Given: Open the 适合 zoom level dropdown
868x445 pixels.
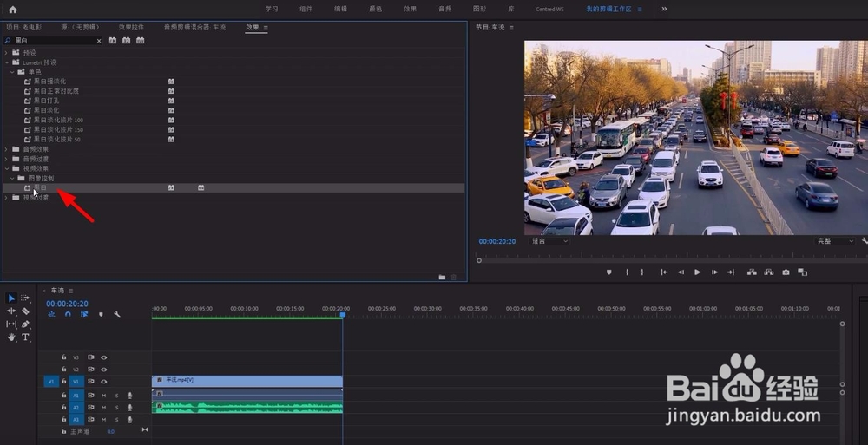Looking at the screenshot, I should [549, 241].
